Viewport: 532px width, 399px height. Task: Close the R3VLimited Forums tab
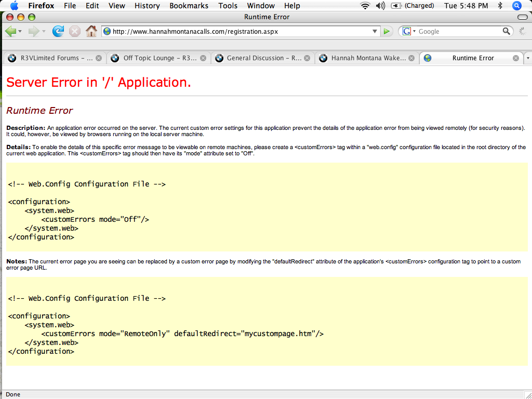point(99,58)
